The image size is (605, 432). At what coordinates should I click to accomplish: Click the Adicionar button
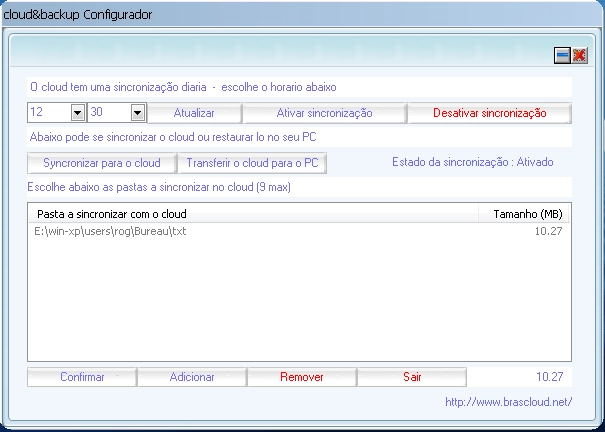(x=192, y=377)
